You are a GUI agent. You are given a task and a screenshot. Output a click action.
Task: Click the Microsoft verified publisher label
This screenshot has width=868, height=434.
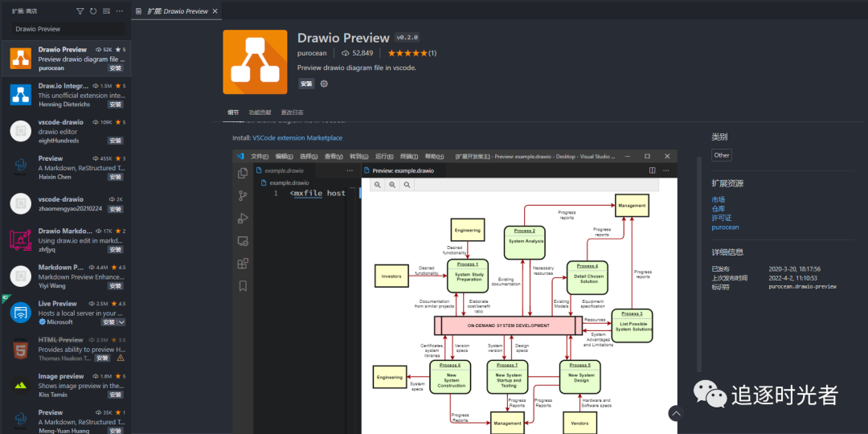[x=55, y=321]
